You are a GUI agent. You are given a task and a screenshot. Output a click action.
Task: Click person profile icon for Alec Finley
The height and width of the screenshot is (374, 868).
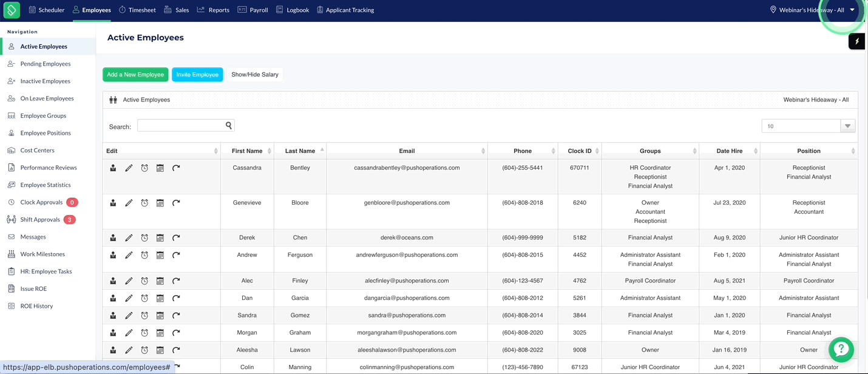(113, 281)
